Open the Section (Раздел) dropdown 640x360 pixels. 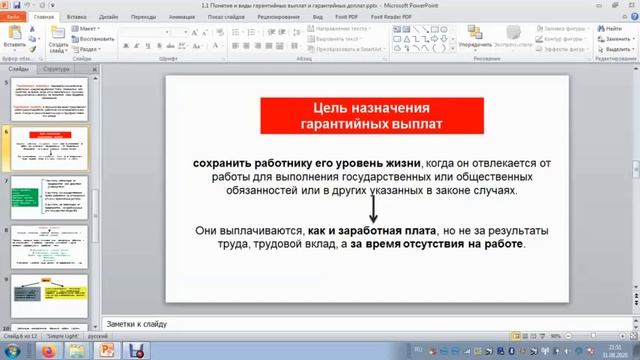coord(86,49)
